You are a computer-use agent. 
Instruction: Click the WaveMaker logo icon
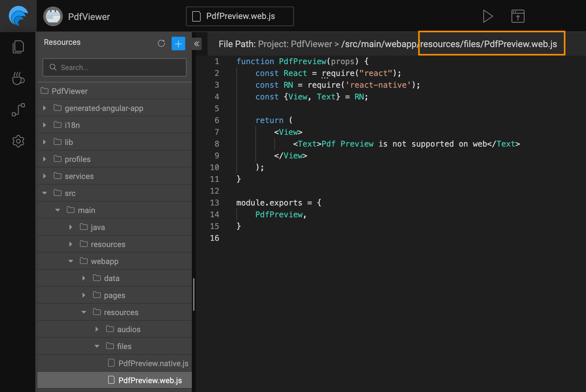click(18, 16)
